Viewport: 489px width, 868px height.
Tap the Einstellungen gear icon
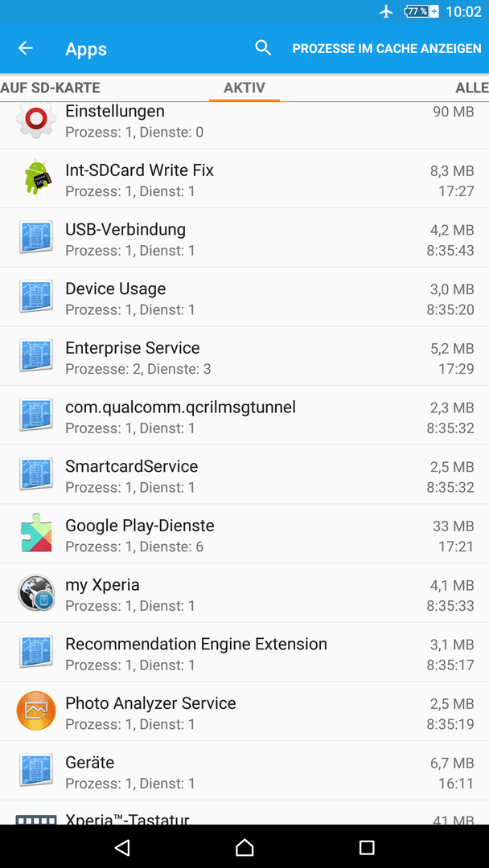click(x=36, y=120)
